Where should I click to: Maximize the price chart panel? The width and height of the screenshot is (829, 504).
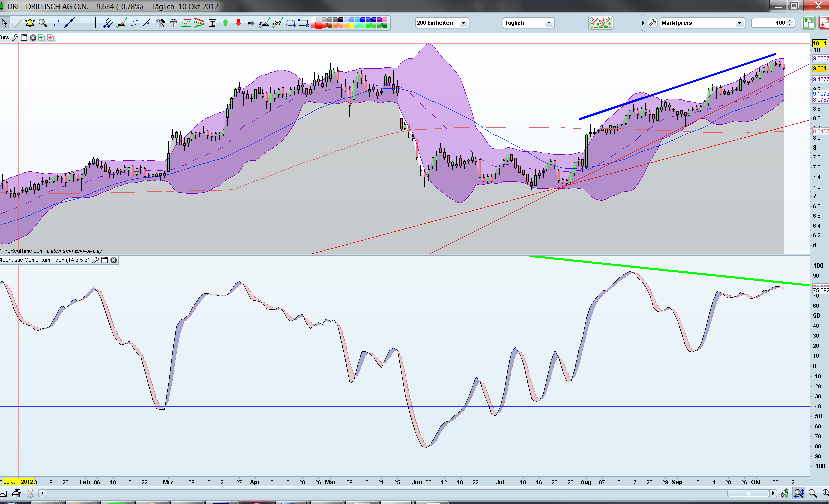point(24,37)
